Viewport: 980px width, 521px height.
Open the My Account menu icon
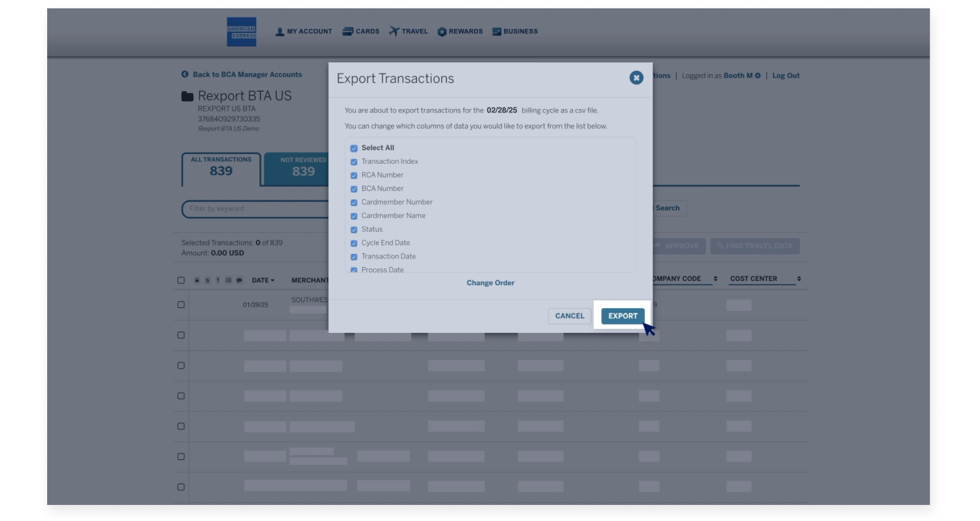pyautogui.click(x=279, y=31)
